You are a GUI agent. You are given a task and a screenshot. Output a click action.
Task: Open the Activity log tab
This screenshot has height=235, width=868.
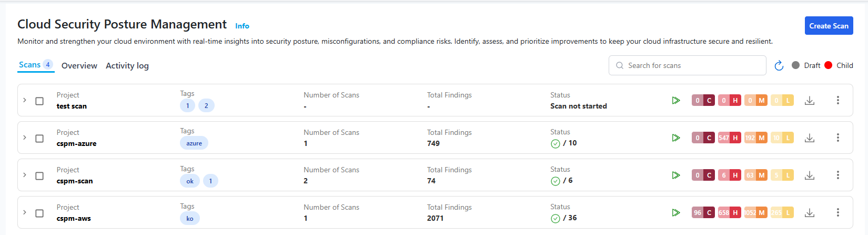pos(127,66)
